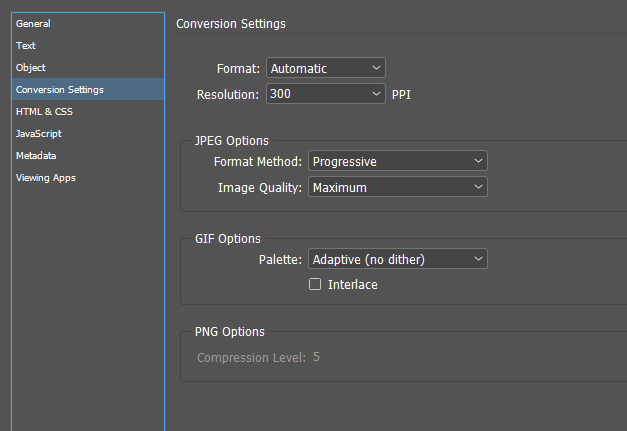Expand the Resolution PPI dropdown arrow

pyautogui.click(x=376, y=94)
